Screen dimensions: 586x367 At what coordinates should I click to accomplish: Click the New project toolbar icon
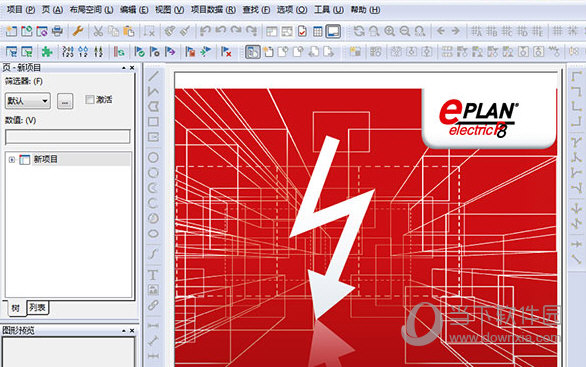[11, 31]
